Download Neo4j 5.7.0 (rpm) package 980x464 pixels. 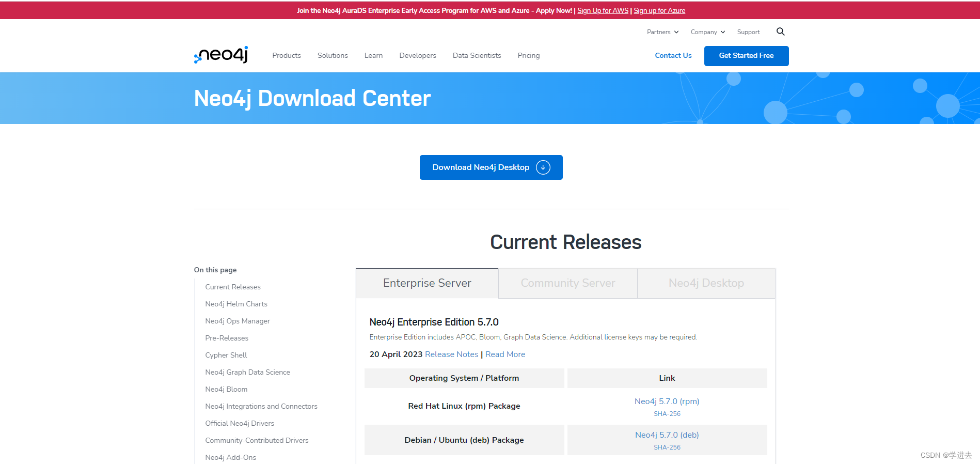click(x=667, y=401)
